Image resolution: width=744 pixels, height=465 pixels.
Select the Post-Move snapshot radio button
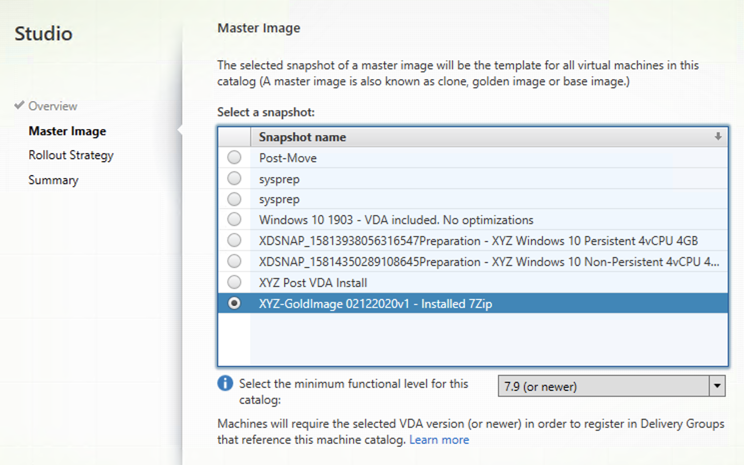(234, 158)
